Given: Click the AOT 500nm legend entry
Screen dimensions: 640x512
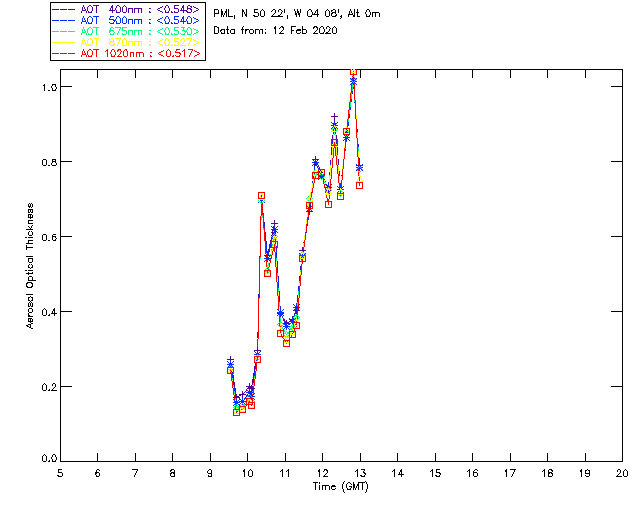Looking at the screenshot, I should point(126,20).
